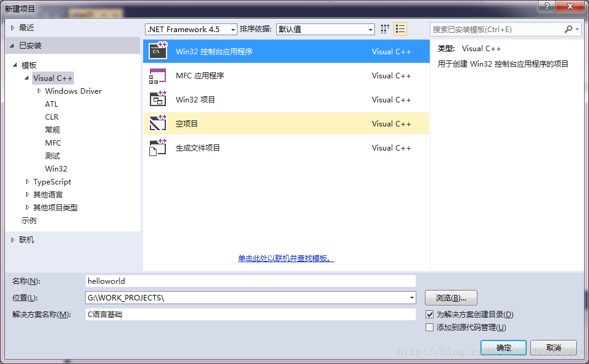
Task: Click the 解决方案名称 input field
Action: [250, 315]
